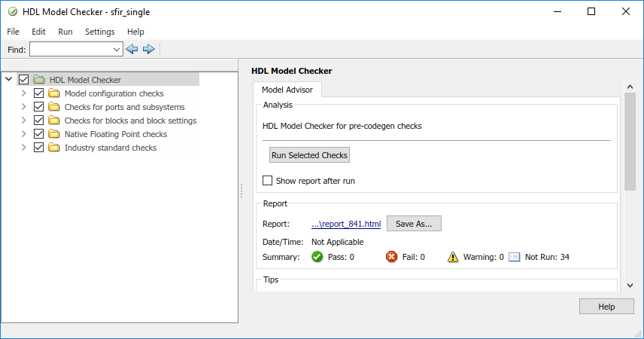This screenshot has height=339, width=644.
Task: Click the find next (right arrow) icon
Action: click(148, 49)
